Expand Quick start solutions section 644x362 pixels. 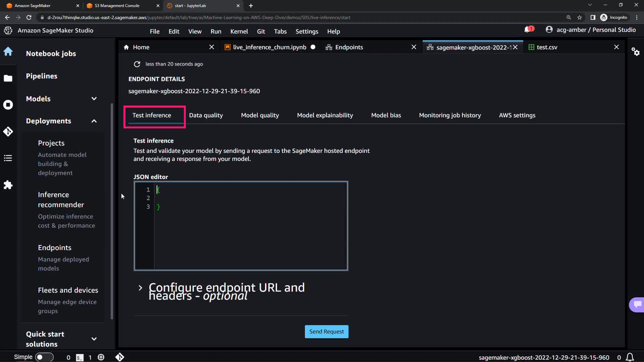tap(94, 339)
